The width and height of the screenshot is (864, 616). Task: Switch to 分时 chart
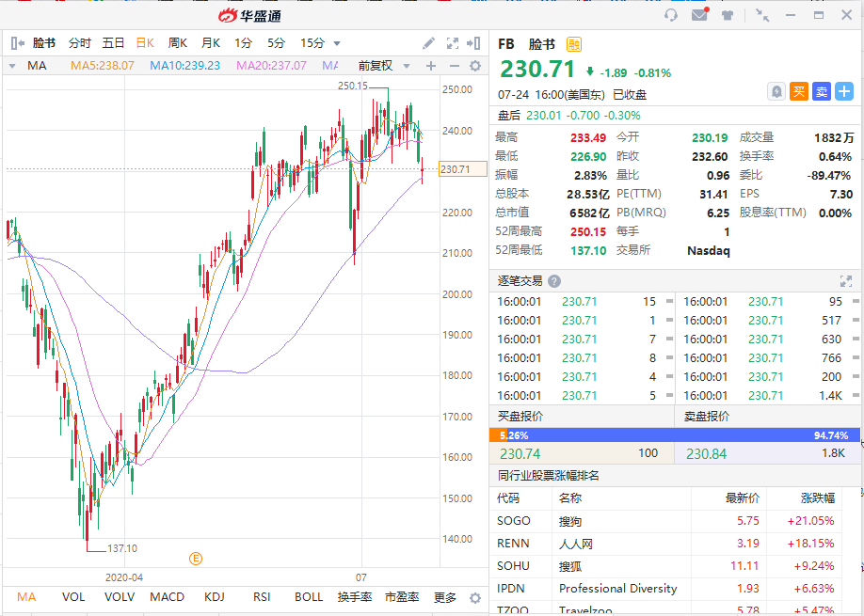tap(79, 43)
